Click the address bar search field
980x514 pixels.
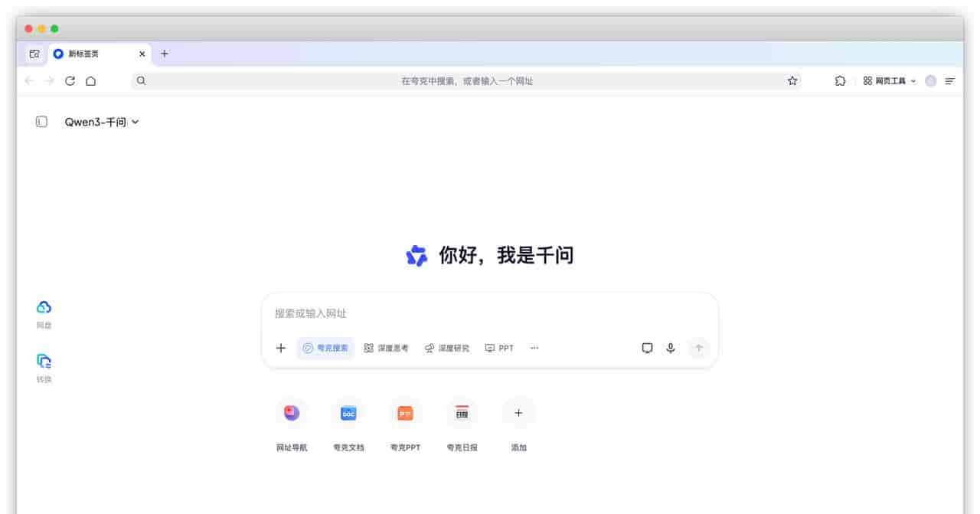466,80
